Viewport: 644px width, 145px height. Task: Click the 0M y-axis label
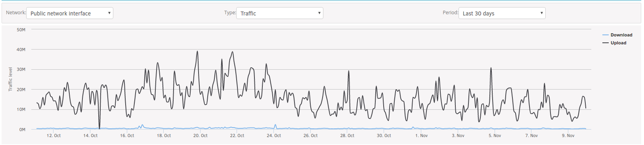(x=22, y=130)
